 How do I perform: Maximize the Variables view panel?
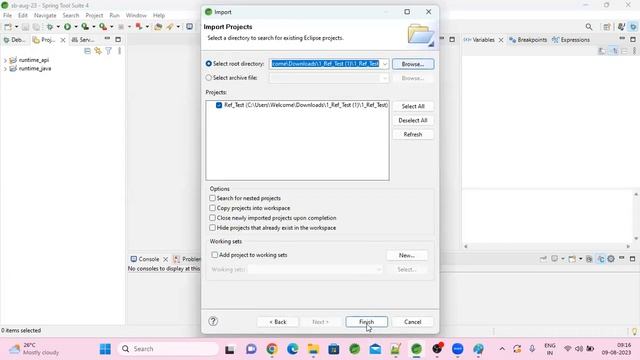click(x=633, y=39)
